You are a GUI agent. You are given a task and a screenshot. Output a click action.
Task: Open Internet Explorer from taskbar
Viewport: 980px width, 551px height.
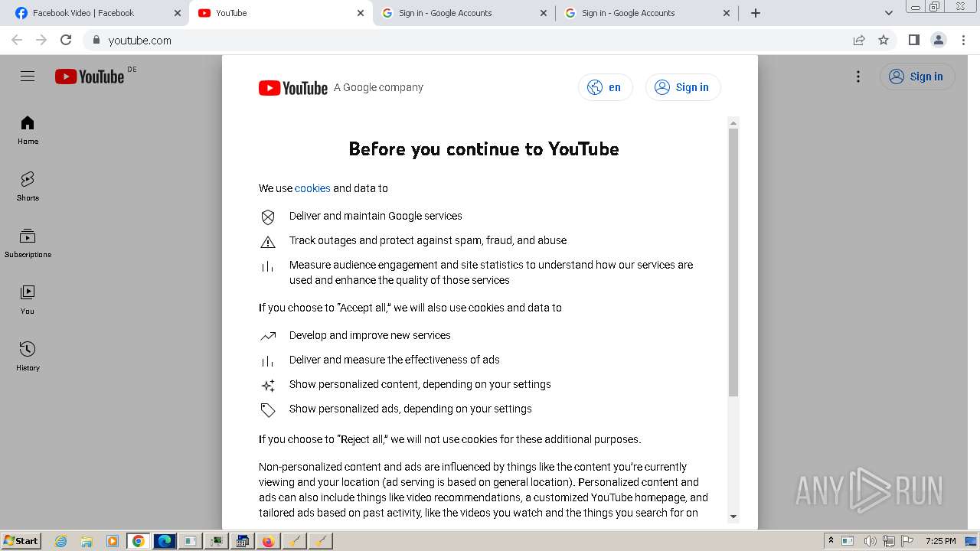click(60, 541)
